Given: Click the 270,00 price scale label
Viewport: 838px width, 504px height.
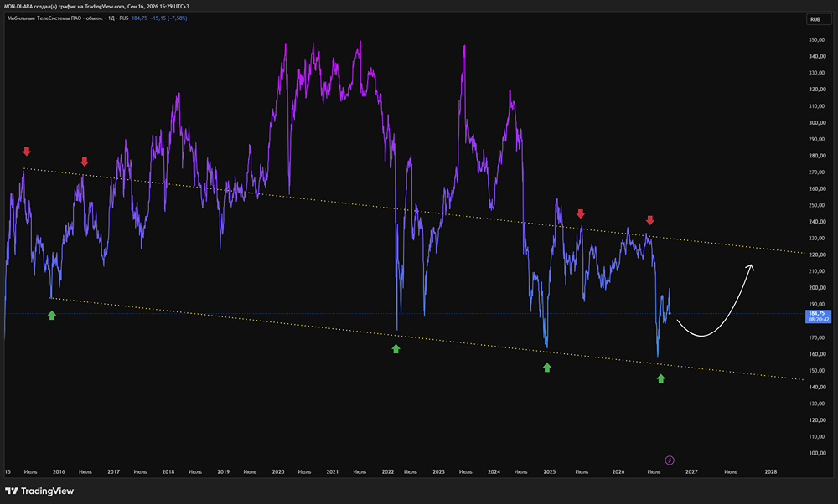Looking at the screenshot, I should [817, 172].
